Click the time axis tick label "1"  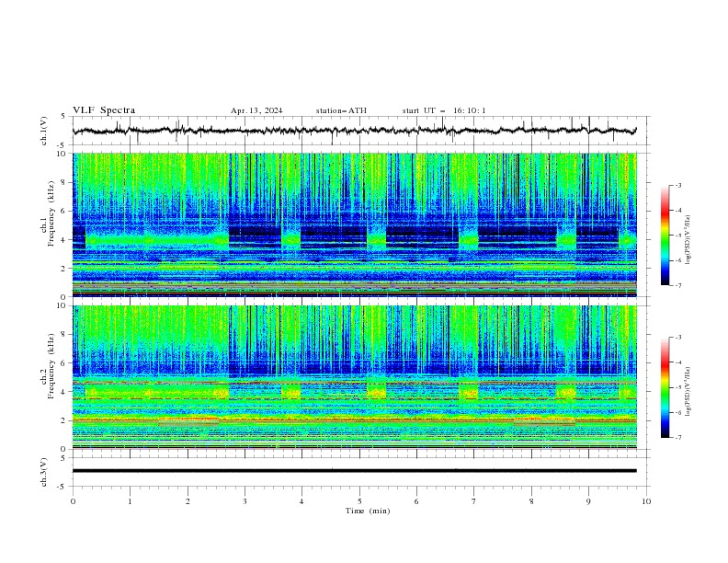click(130, 501)
